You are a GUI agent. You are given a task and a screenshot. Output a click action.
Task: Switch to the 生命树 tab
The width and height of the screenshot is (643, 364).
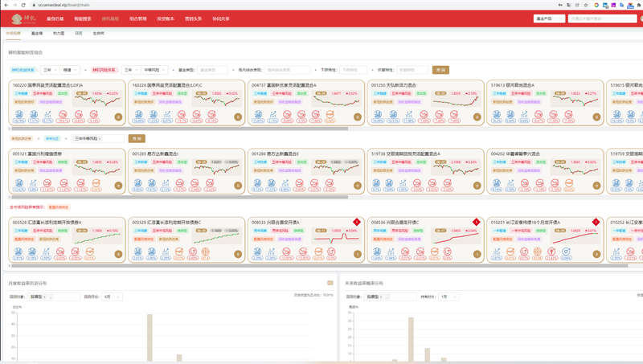(x=98, y=33)
